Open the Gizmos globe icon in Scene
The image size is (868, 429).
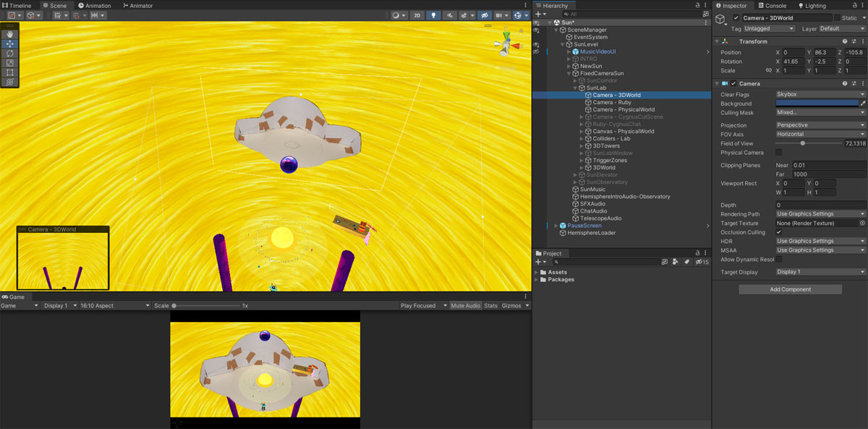coord(519,15)
